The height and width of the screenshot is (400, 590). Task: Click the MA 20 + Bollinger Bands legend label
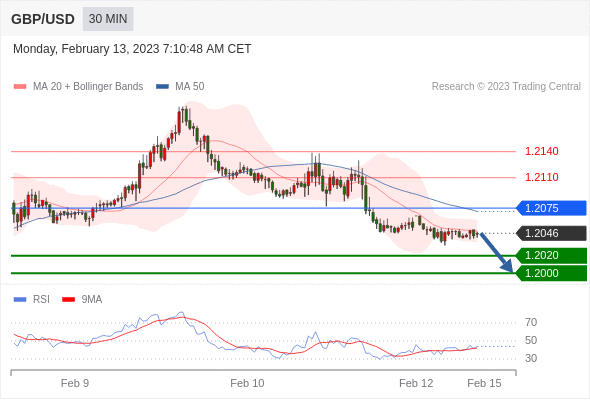click(x=88, y=87)
